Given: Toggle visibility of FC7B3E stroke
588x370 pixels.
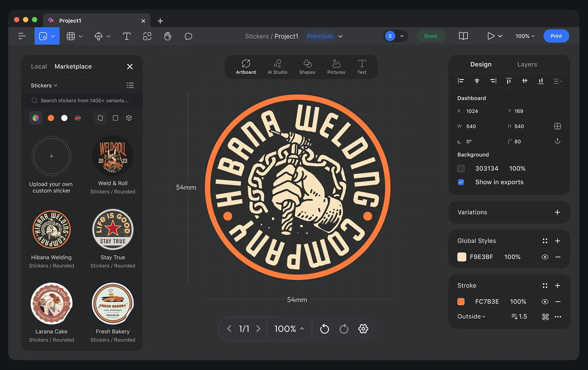Looking at the screenshot, I should pos(545,302).
